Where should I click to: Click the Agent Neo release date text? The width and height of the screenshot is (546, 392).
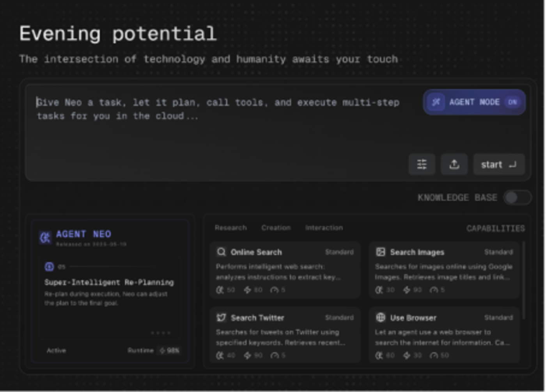point(91,245)
